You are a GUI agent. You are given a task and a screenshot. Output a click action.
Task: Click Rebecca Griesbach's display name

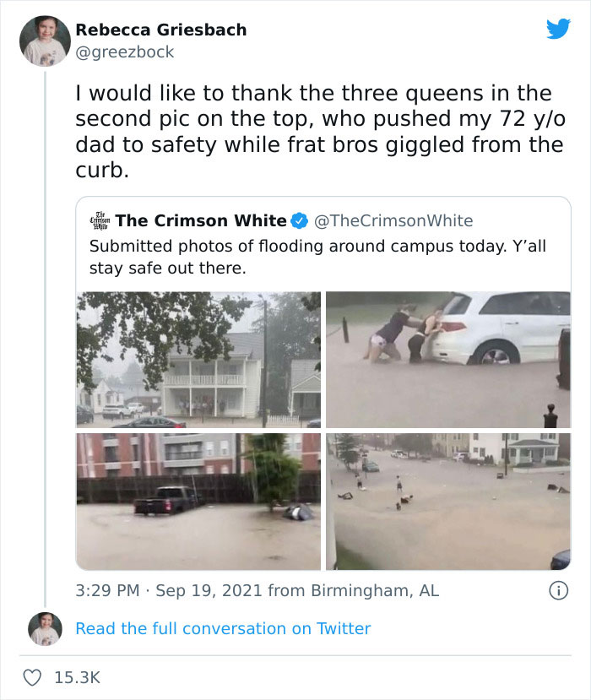pyautogui.click(x=161, y=30)
